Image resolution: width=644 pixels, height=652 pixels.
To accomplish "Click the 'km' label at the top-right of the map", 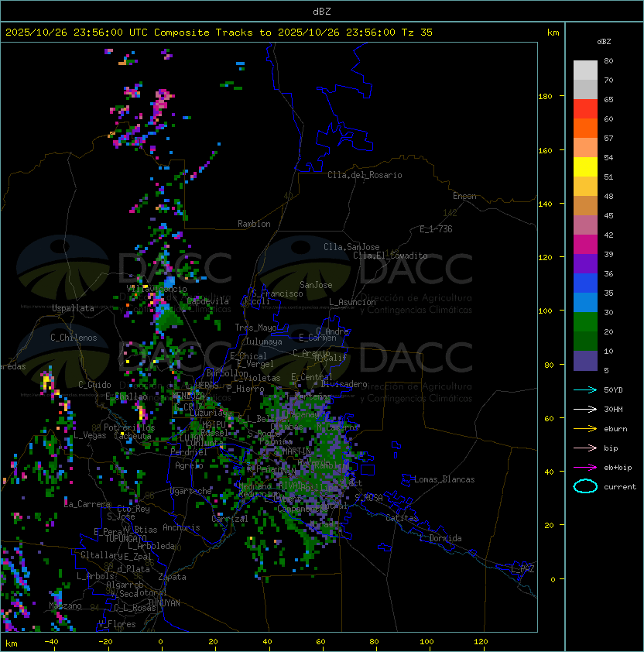I will pyautogui.click(x=553, y=33).
